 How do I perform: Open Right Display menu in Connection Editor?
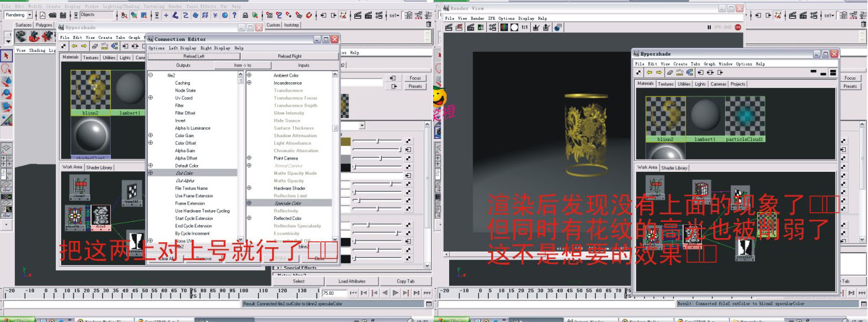click(215, 48)
